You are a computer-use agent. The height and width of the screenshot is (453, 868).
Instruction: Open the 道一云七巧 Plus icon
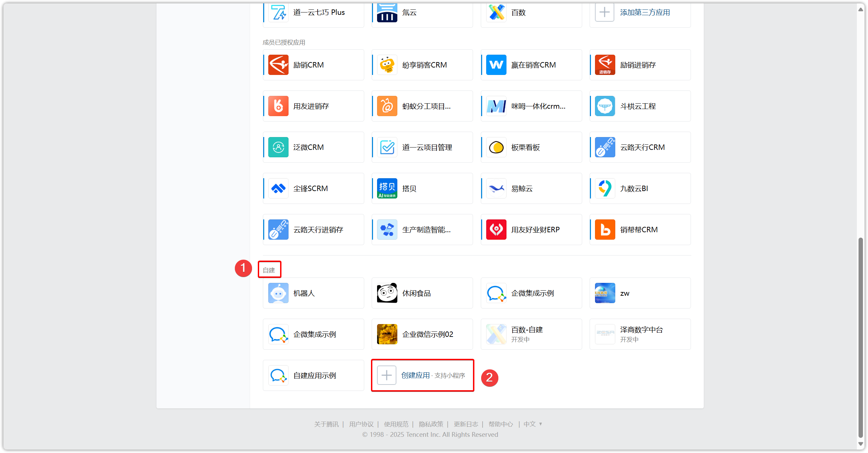pyautogui.click(x=278, y=12)
